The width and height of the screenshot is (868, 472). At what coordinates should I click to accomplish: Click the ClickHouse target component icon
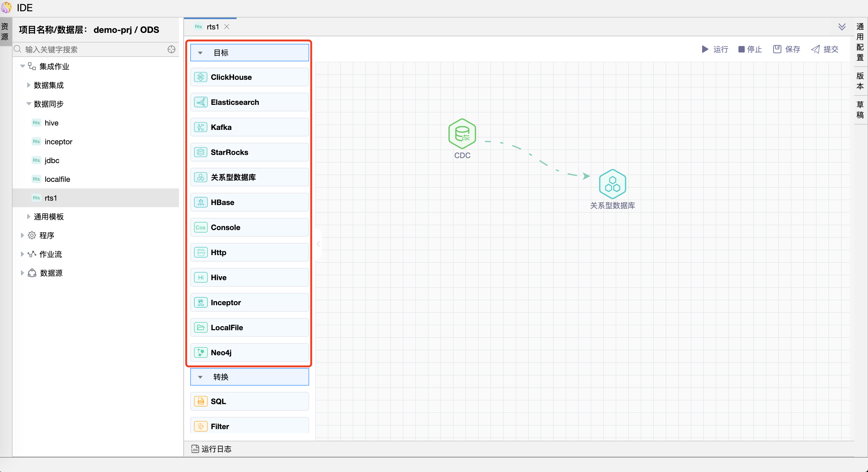201,77
